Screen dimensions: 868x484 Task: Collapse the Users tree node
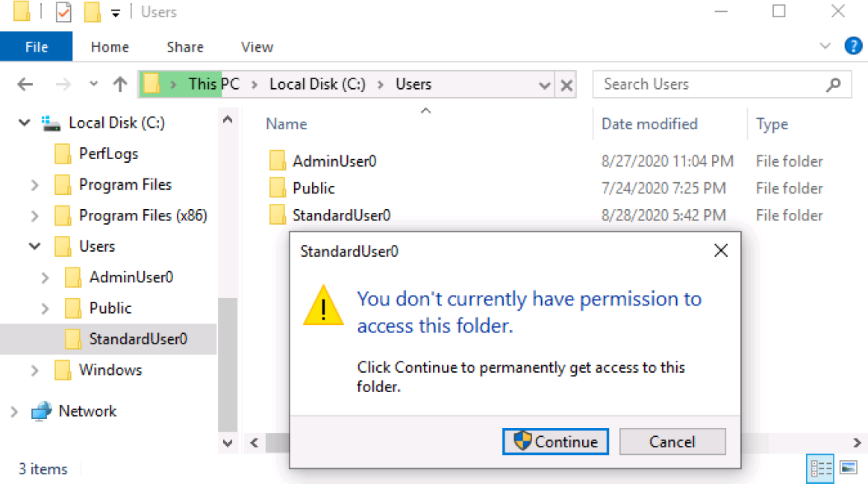click(35, 246)
